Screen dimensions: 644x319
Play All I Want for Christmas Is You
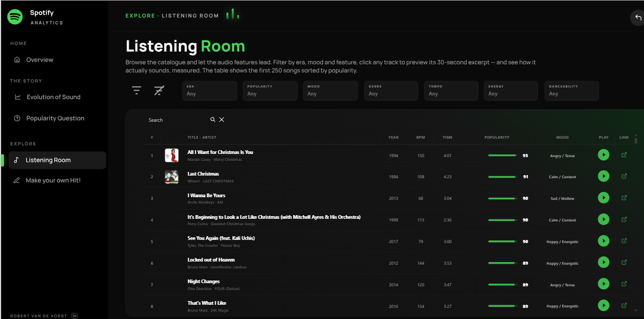[603, 155]
